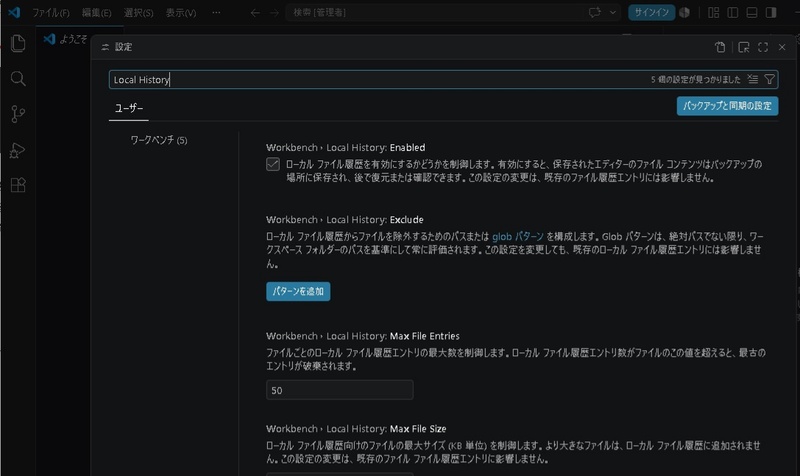
Task: Open the Extensions view
Action: click(18, 185)
